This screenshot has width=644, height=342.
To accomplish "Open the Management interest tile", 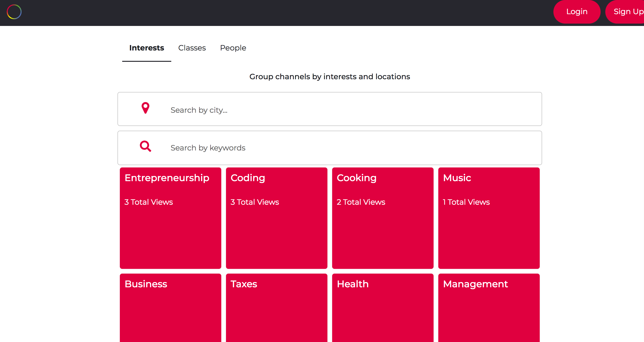I will (489, 308).
